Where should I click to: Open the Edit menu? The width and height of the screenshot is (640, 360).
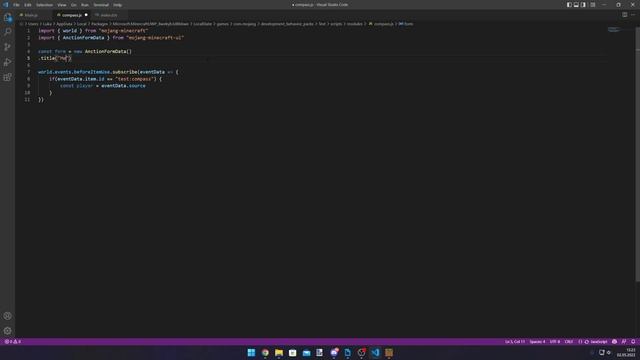click(28, 5)
